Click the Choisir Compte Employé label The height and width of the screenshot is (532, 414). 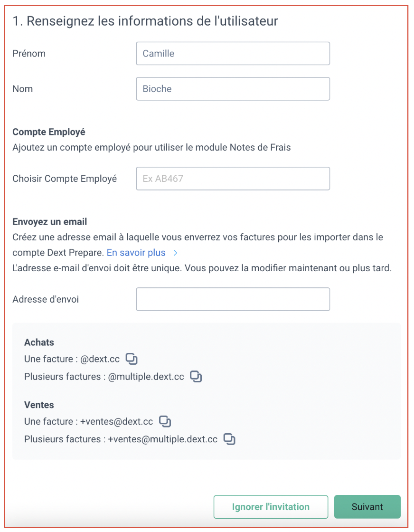[65, 179]
